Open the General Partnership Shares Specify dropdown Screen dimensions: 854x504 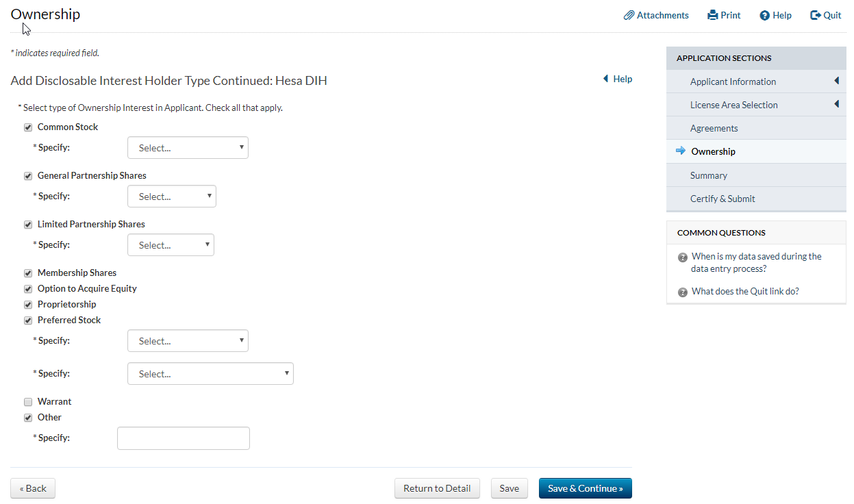point(172,197)
